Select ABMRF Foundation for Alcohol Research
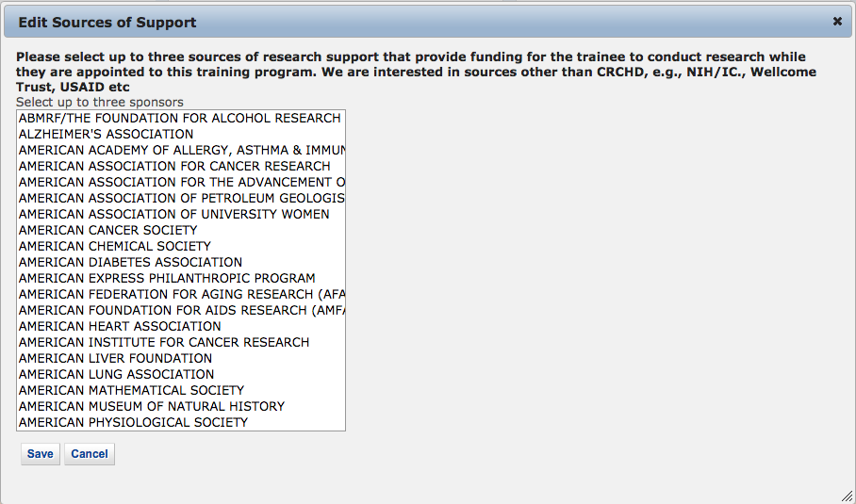Screen dimensions: 856x504 click(x=179, y=119)
